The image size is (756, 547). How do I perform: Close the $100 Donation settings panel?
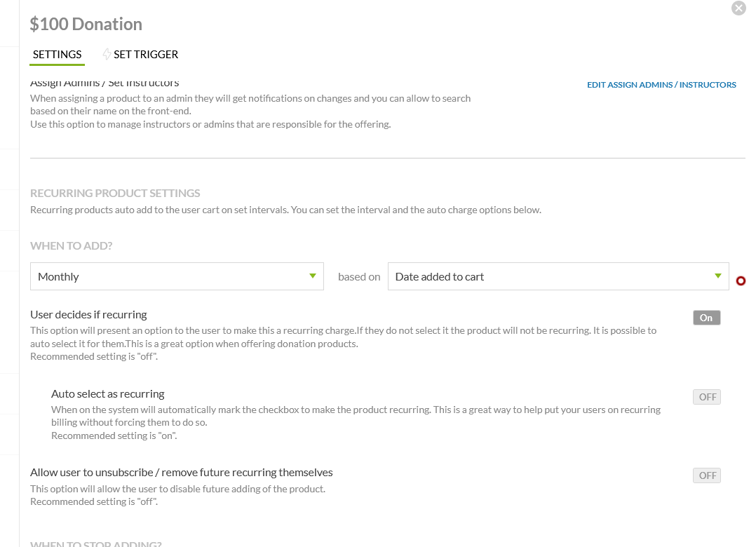tap(738, 8)
